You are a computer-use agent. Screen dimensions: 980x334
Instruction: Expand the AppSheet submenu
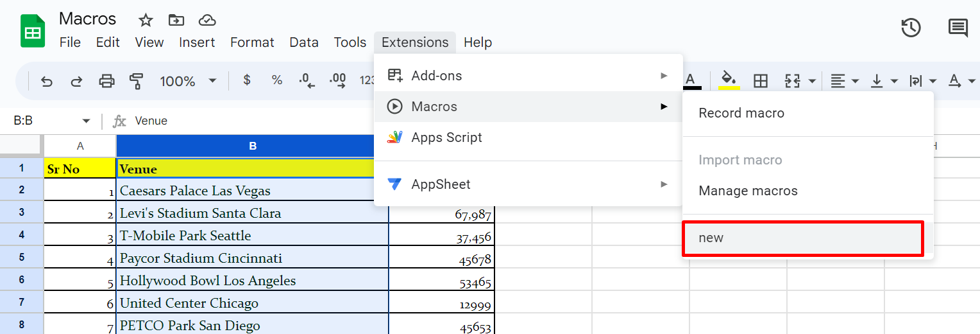coord(528,184)
